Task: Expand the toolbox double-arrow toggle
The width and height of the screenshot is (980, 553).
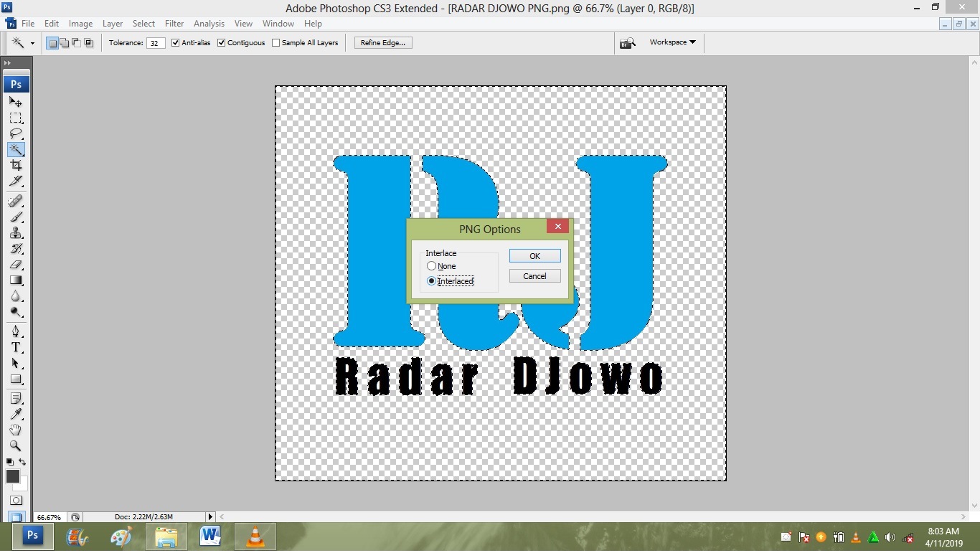Action: (x=8, y=63)
